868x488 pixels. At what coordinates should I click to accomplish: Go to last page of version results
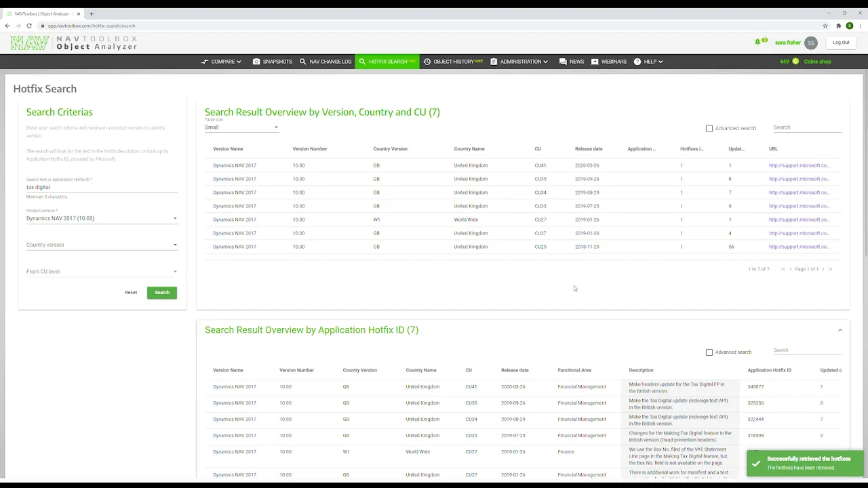tap(831, 269)
